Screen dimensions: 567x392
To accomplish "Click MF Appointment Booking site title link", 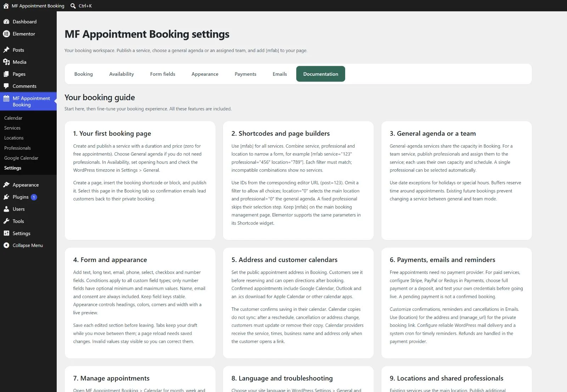I will pyautogui.click(x=38, y=6).
